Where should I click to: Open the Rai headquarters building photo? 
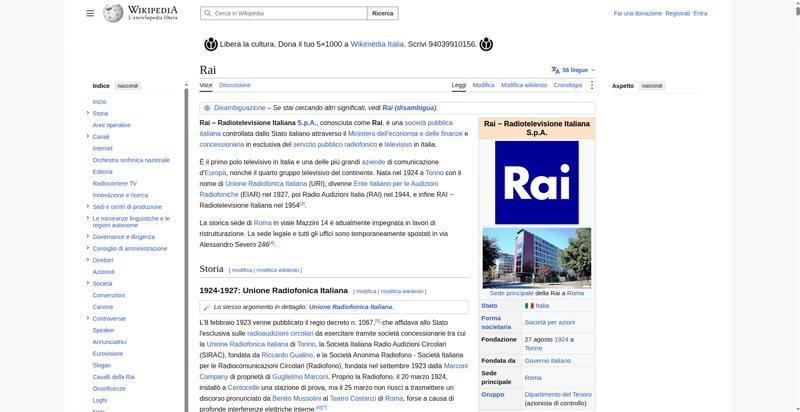(x=537, y=258)
